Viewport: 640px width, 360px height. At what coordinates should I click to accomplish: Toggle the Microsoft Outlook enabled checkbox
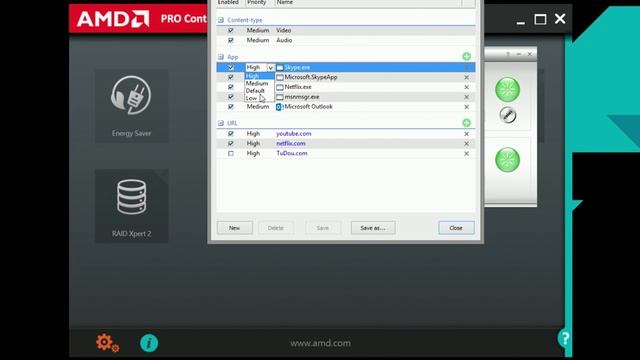click(x=231, y=107)
